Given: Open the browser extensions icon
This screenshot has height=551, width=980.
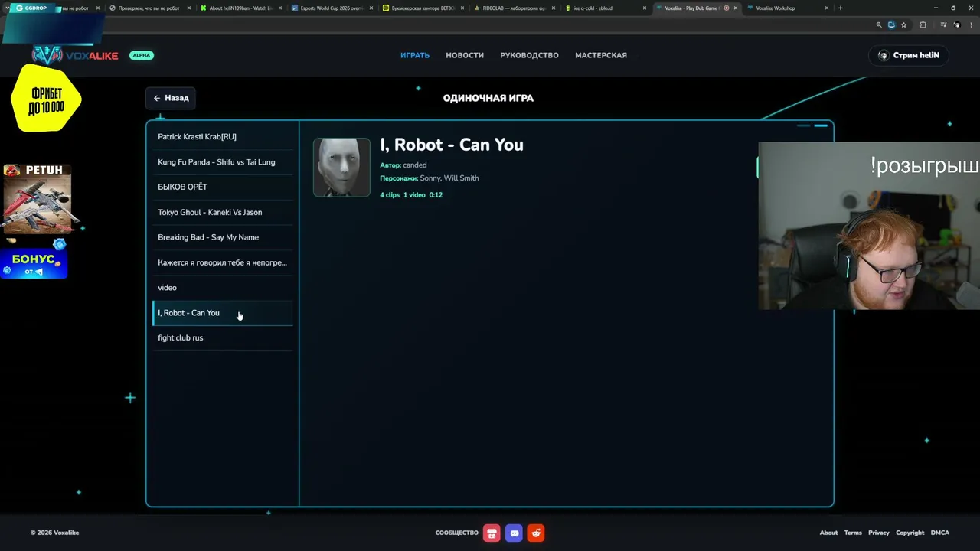Looking at the screenshot, I should coord(923,24).
